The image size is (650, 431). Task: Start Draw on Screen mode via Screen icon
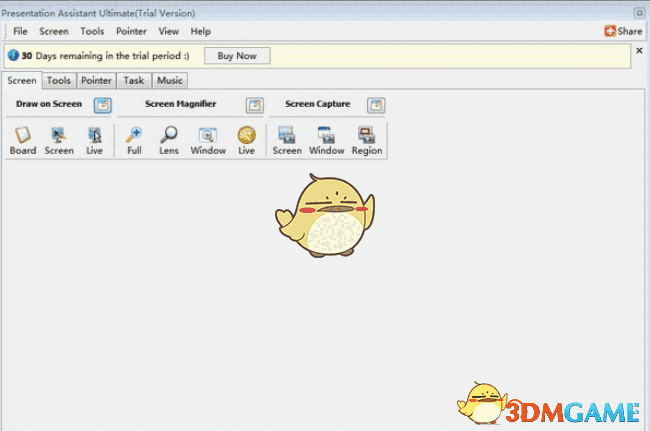point(59,141)
